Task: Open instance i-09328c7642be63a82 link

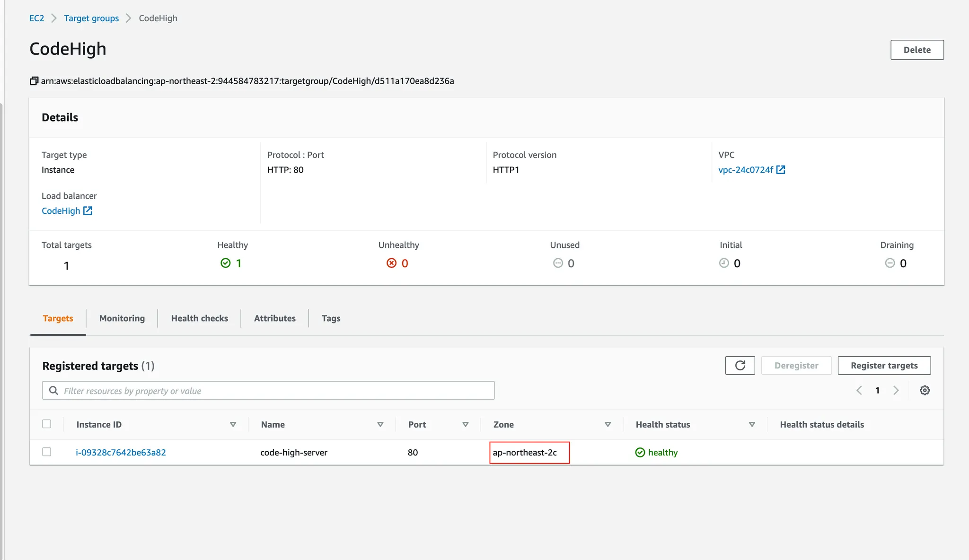Action: click(x=121, y=453)
